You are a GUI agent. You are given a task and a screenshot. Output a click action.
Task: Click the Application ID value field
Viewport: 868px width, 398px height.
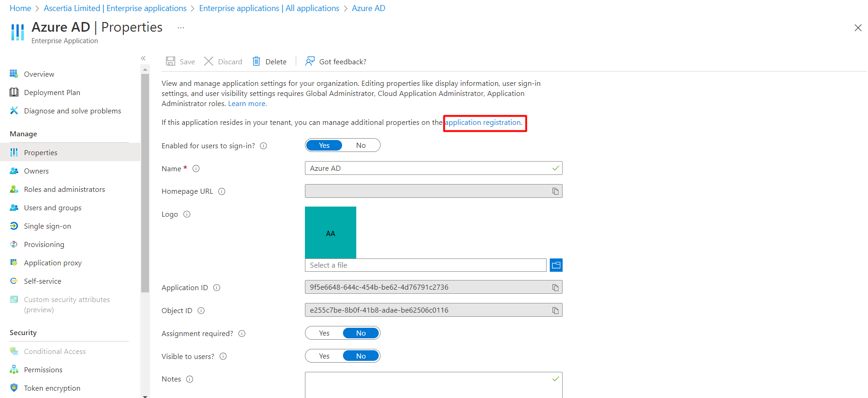tap(433, 287)
